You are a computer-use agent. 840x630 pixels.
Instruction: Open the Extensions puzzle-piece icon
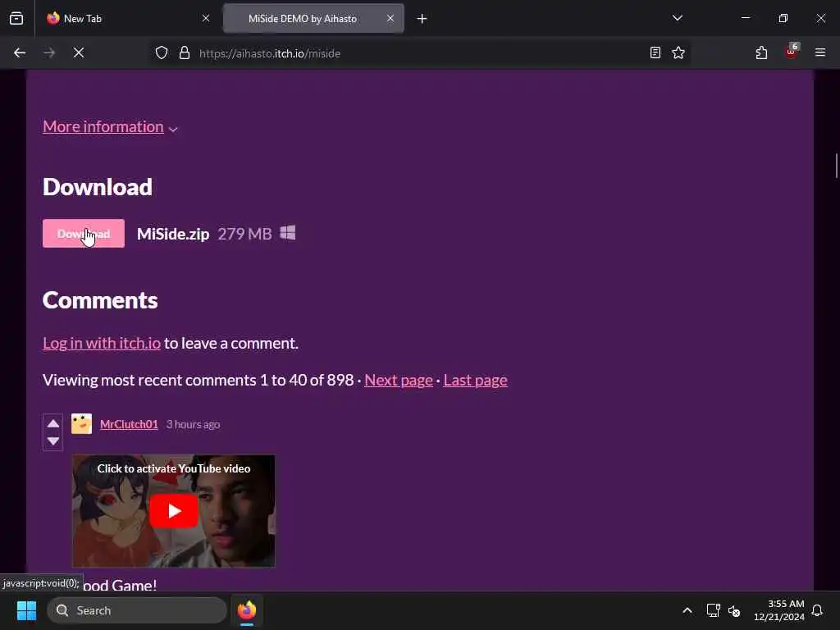pyautogui.click(x=761, y=52)
